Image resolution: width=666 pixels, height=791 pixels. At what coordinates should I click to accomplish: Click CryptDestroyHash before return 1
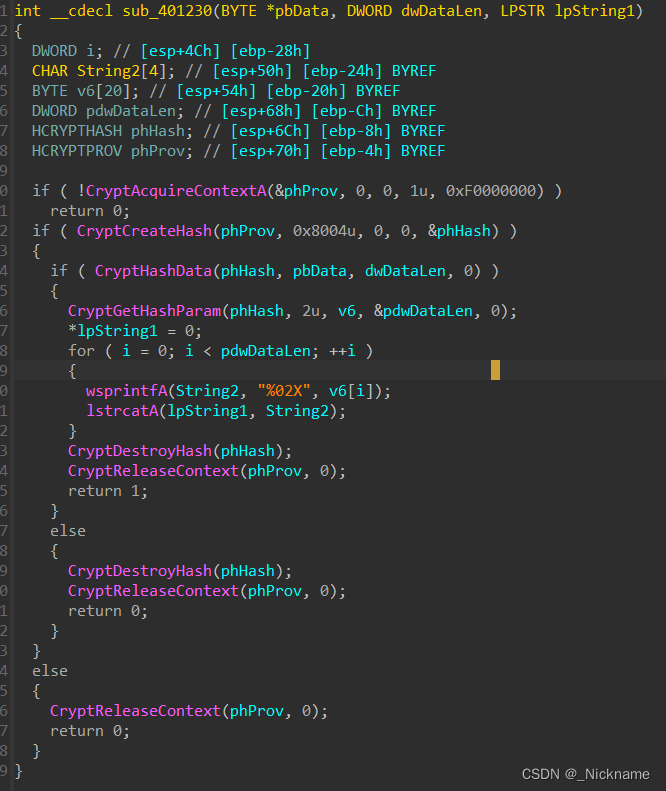pyautogui.click(x=140, y=451)
